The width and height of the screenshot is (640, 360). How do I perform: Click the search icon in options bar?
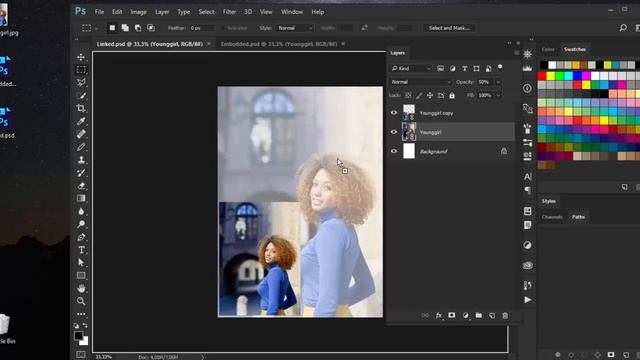623,28
